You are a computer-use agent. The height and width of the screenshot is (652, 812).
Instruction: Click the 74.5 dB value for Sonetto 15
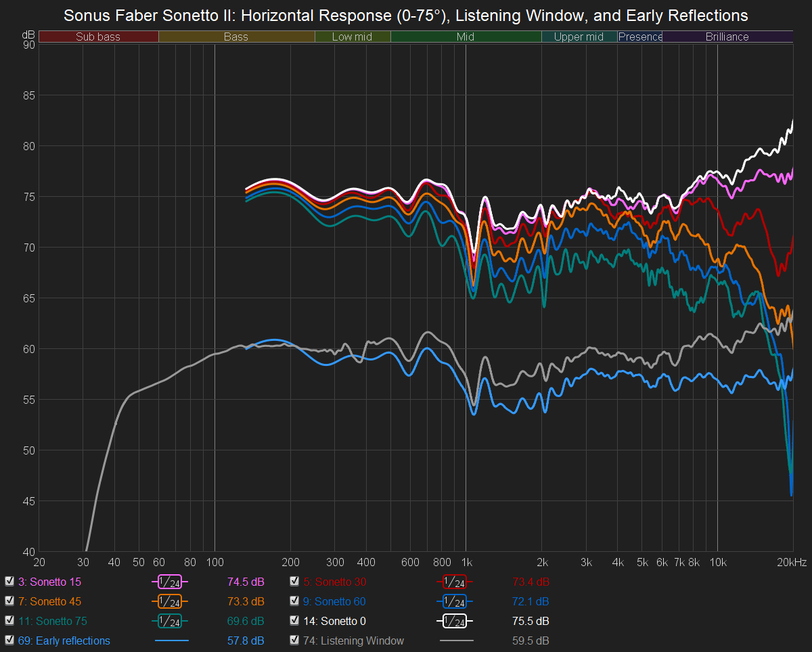246,582
